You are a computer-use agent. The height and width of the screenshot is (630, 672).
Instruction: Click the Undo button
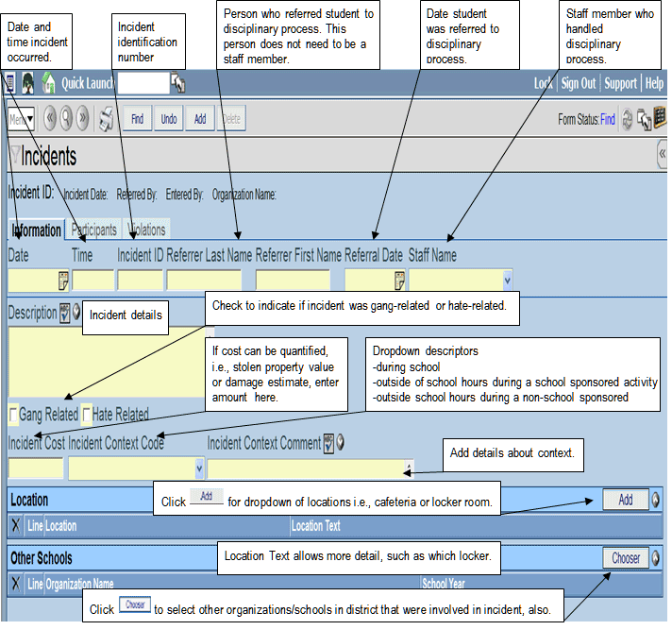click(169, 118)
